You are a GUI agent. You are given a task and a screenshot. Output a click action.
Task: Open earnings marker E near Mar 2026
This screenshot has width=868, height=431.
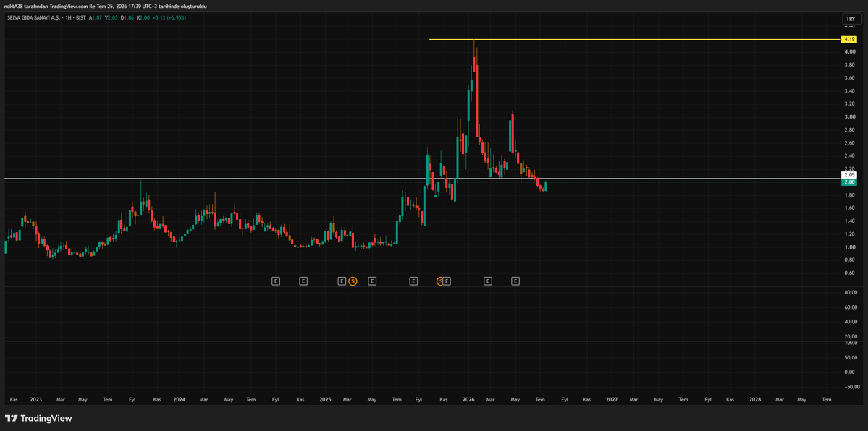[x=488, y=281]
